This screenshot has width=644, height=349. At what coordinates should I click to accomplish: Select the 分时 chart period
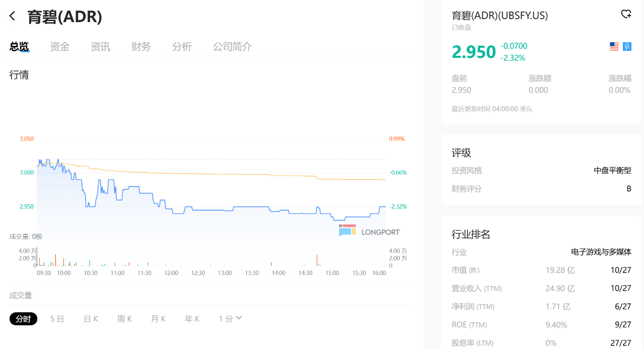pos(23,319)
